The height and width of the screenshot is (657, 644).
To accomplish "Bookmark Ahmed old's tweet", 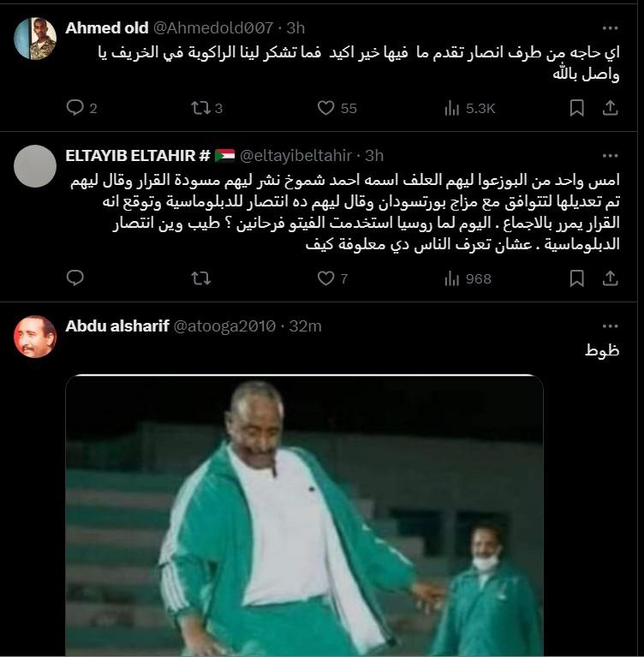I will click(577, 108).
